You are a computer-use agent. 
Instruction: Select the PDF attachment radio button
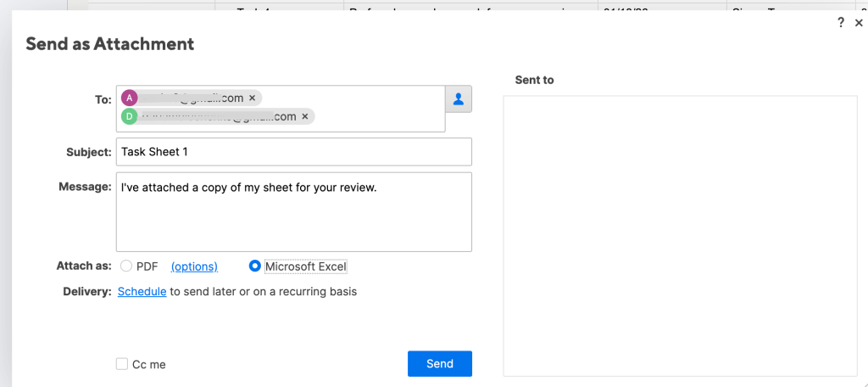tap(126, 266)
